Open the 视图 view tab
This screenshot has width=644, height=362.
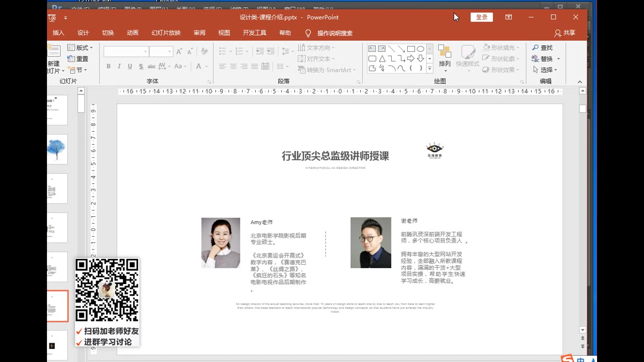coord(224,33)
